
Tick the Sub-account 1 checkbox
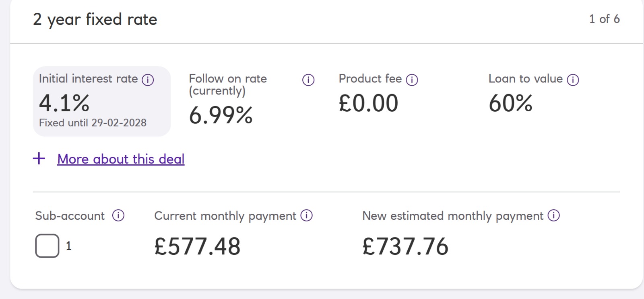coord(47,246)
